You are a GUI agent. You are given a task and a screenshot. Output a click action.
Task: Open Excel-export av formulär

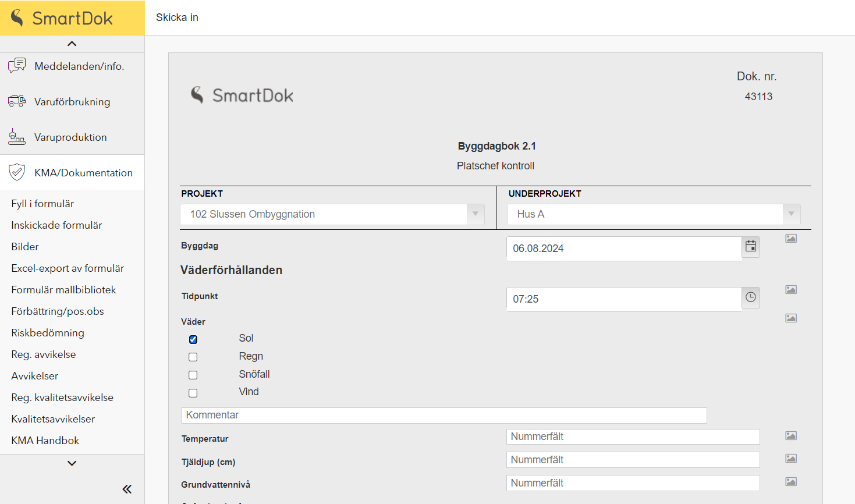point(68,268)
